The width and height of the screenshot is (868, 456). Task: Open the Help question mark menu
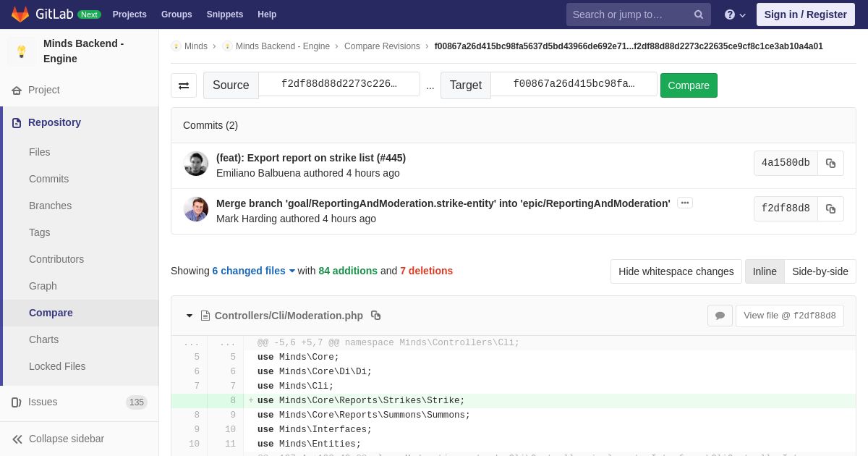(x=734, y=14)
